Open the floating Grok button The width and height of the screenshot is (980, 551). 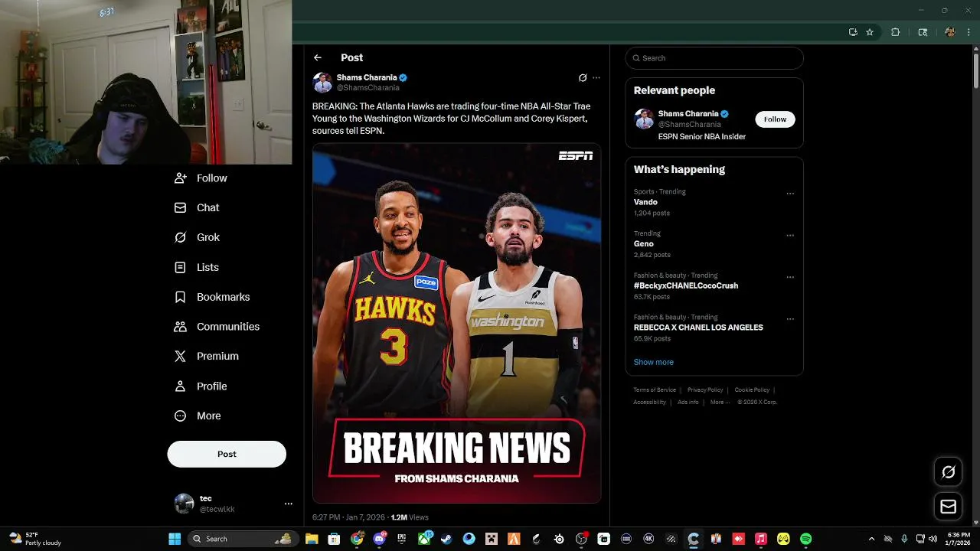[x=948, y=472]
